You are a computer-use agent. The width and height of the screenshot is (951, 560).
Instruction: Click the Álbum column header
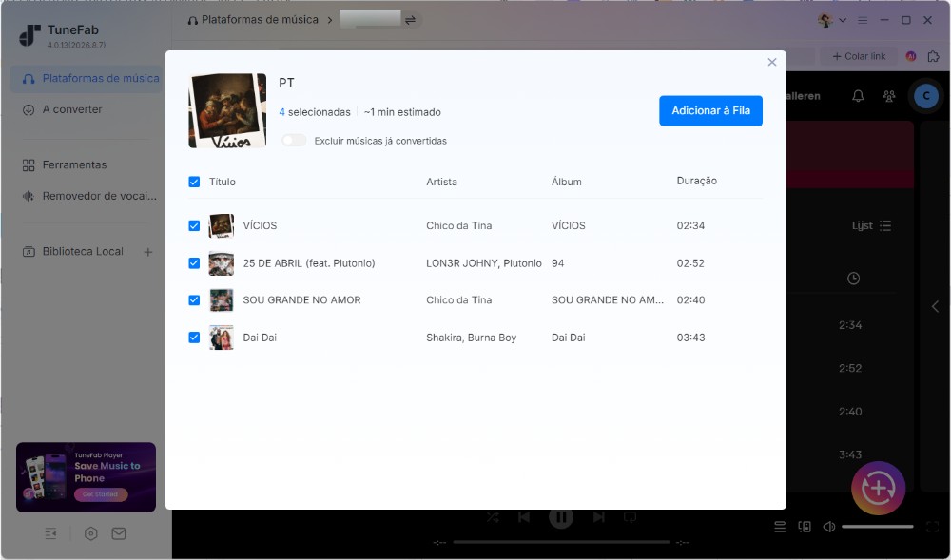tap(567, 182)
